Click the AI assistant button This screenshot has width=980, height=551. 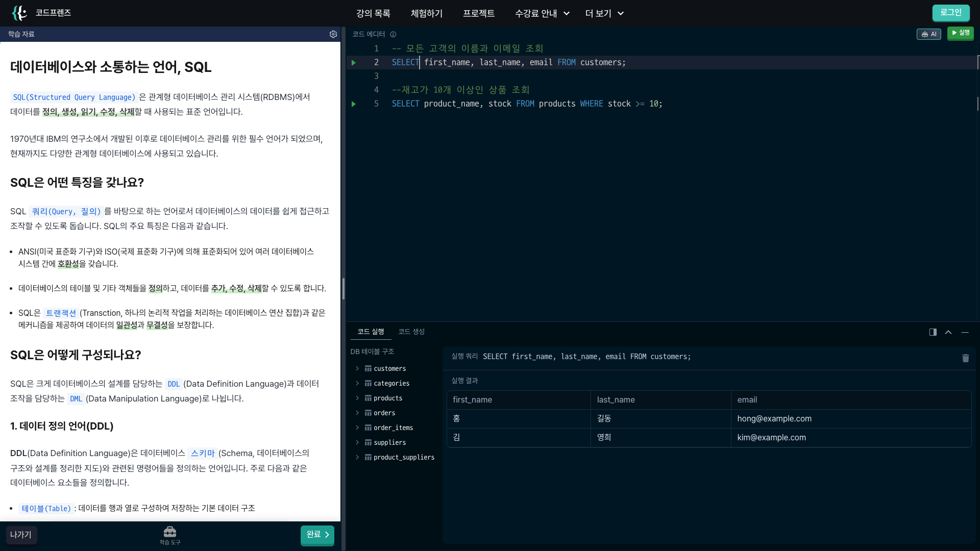pyautogui.click(x=928, y=34)
